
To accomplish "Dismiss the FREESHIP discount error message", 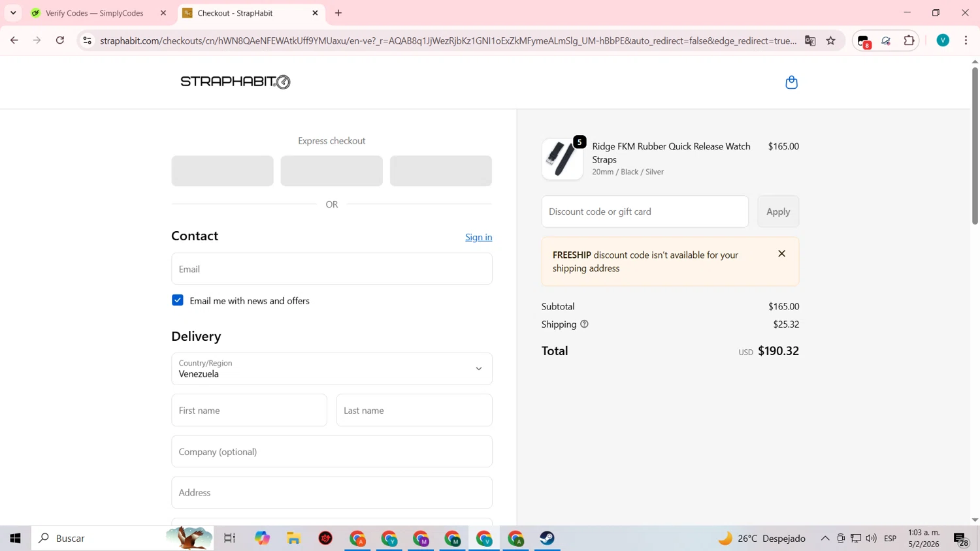I will tap(781, 253).
